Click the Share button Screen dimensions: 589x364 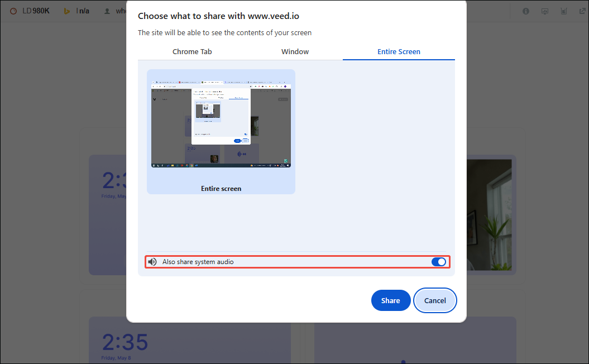coord(391,300)
